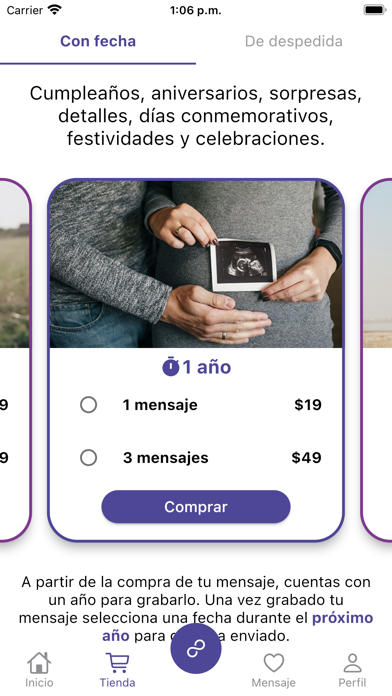The height and width of the screenshot is (696, 392).
Task: Tap the Wi-Fi icon next to Carrier
Action: 55,10
